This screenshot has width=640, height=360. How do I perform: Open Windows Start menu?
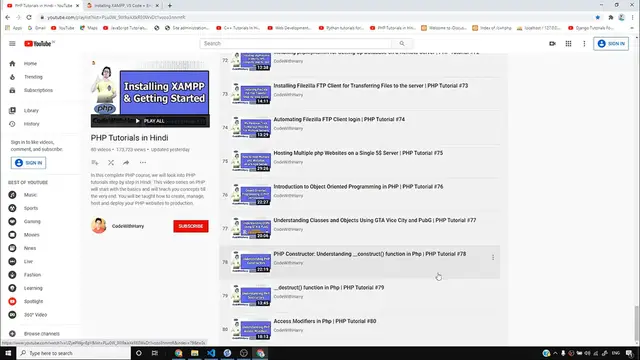coord(8,353)
